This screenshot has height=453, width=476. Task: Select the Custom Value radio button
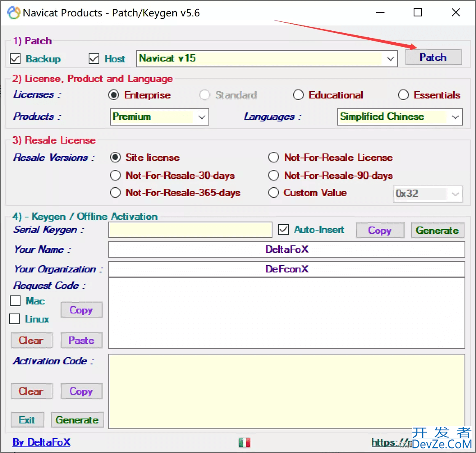(274, 192)
